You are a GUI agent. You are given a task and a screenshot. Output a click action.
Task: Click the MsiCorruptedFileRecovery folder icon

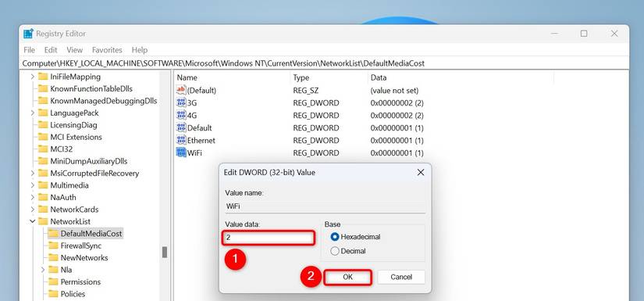coord(43,173)
